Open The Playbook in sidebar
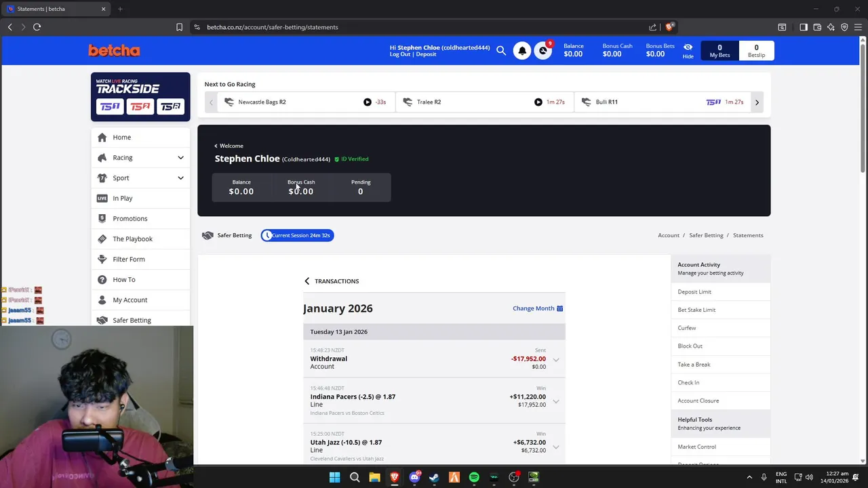The width and height of the screenshot is (868, 488). click(x=140, y=239)
